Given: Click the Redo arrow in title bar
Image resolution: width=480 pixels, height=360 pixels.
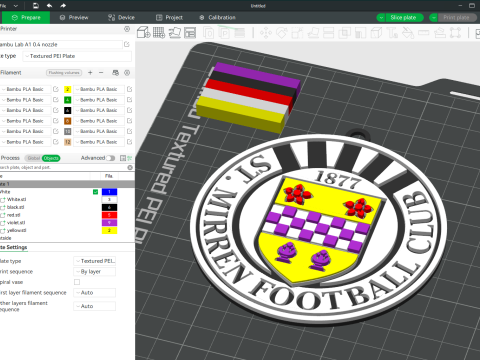Looking at the screenshot, I should (x=63, y=6).
